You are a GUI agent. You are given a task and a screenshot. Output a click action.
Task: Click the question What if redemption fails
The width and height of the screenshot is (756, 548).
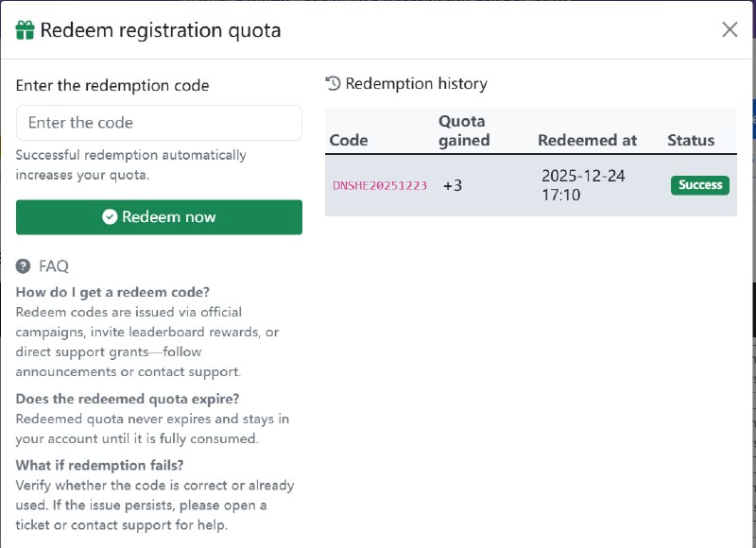click(98, 465)
